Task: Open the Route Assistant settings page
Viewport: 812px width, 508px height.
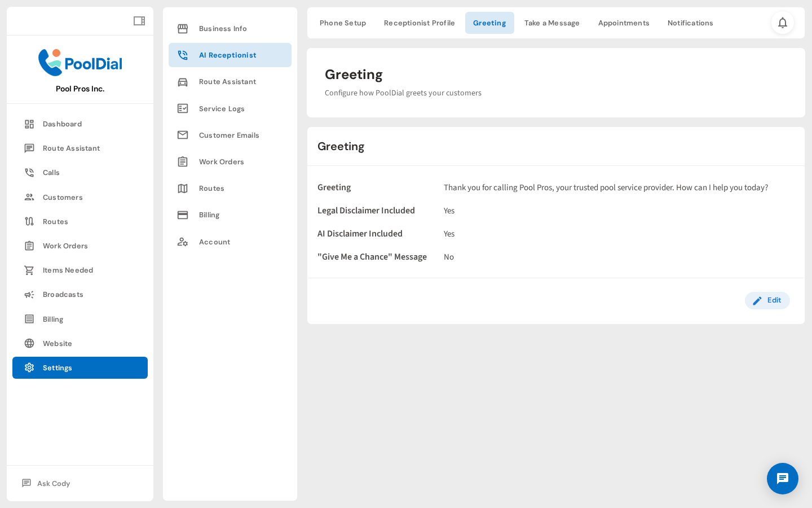Action: point(227,81)
